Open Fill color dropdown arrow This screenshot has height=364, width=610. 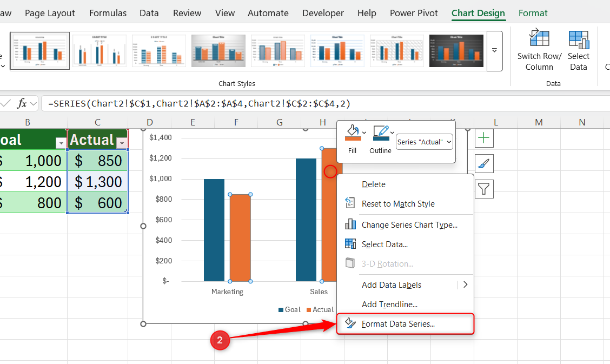click(364, 133)
